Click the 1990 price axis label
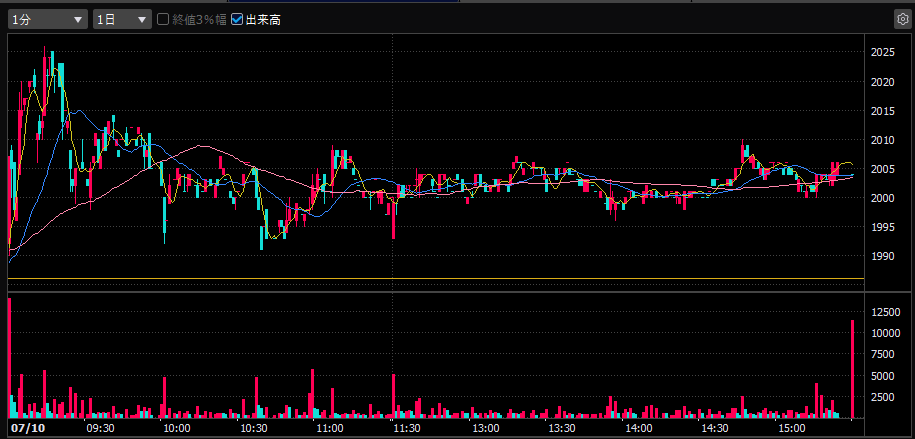Screen dimensions: 915x439 [x=882, y=256]
